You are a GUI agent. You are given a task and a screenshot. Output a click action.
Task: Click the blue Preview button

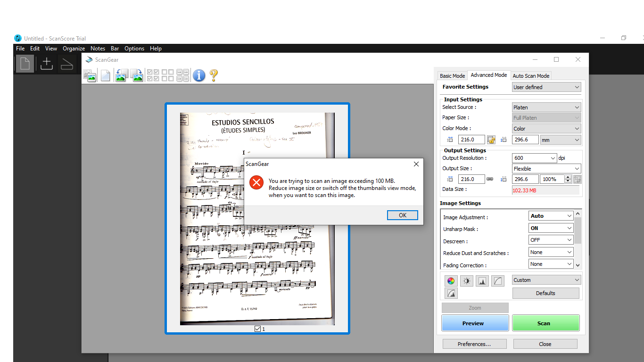(475, 323)
